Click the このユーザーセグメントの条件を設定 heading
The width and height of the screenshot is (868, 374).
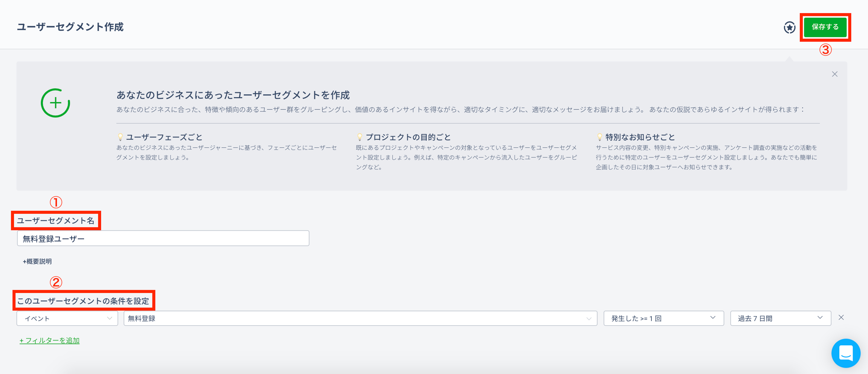(83, 301)
